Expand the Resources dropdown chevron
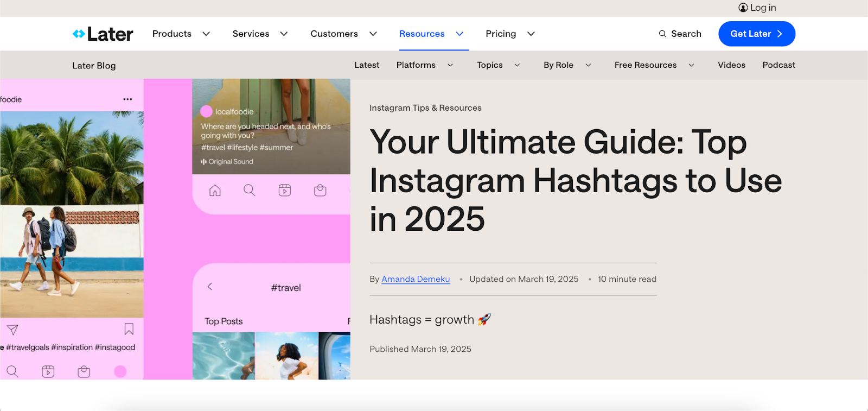Viewport: 868px width, 411px height. click(x=459, y=34)
